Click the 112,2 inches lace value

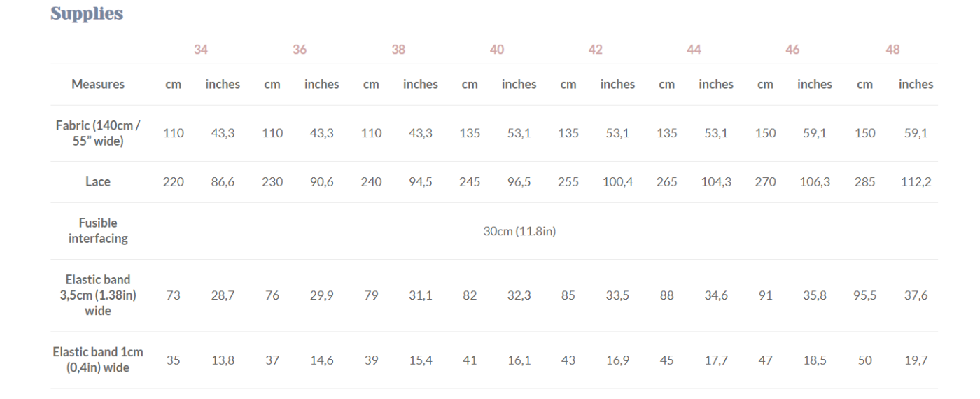click(916, 182)
